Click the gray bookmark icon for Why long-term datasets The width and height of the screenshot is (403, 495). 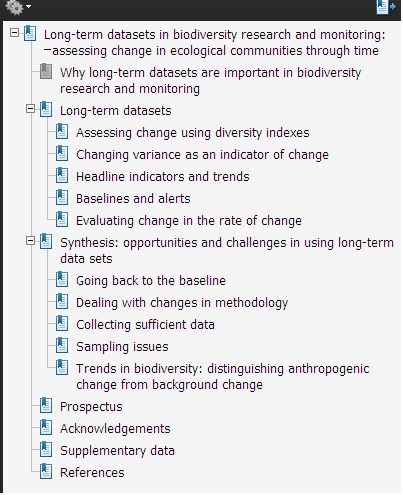[46, 71]
